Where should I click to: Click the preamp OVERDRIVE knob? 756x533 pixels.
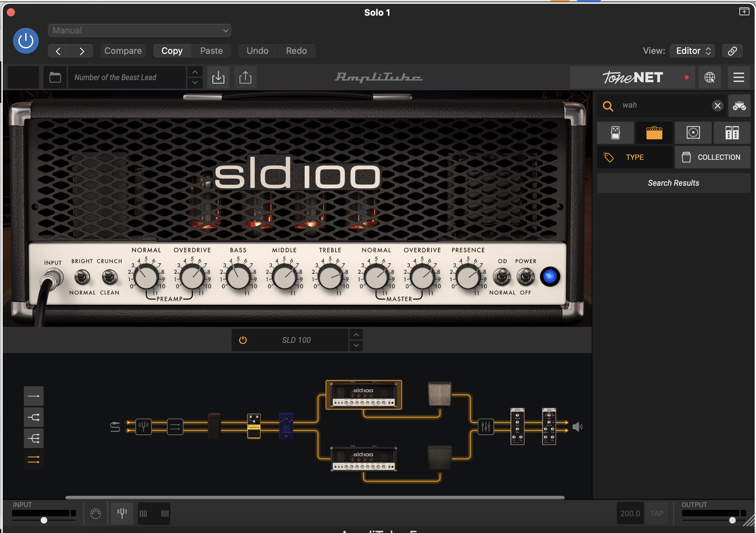(x=192, y=277)
